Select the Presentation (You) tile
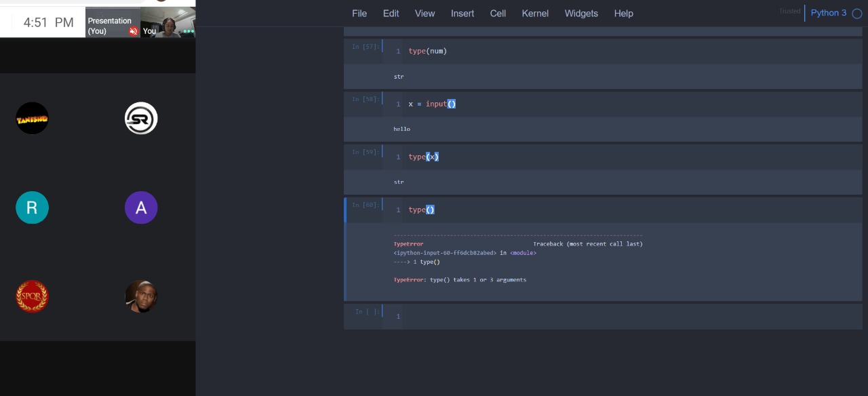 [x=113, y=22]
